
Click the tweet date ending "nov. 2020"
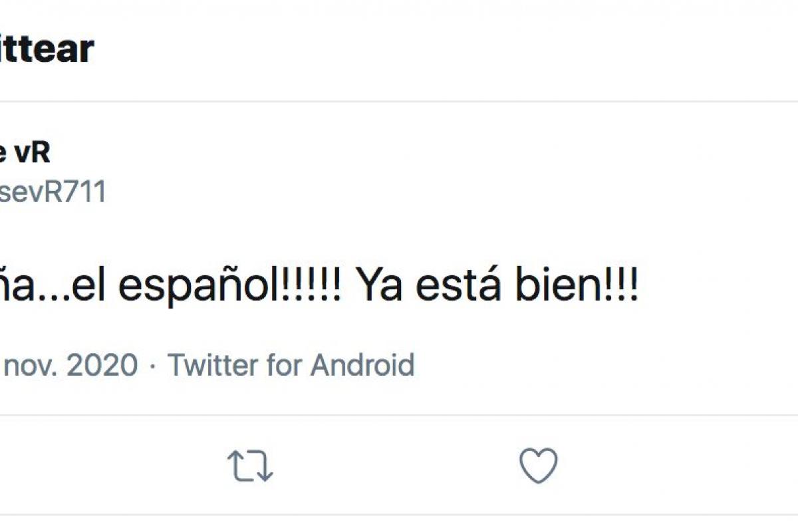(69, 365)
